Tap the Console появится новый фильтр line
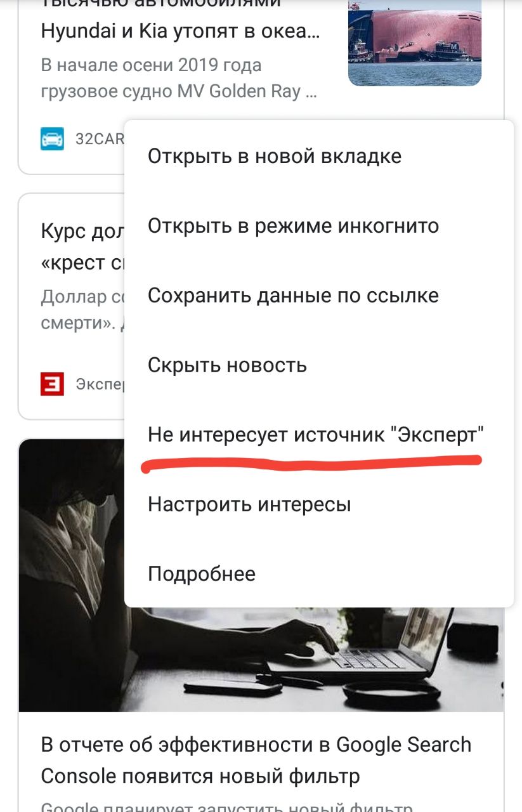The width and height of the screenshot is (522, 812). point(200,775)
